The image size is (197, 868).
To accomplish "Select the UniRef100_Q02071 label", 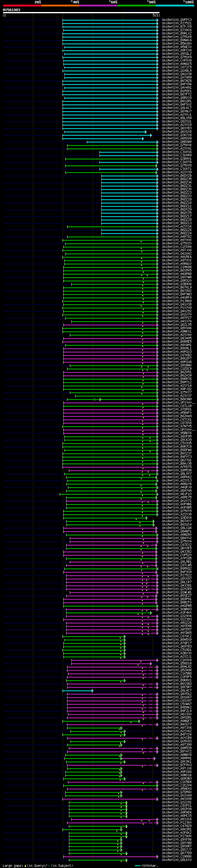I will point(177,501).
